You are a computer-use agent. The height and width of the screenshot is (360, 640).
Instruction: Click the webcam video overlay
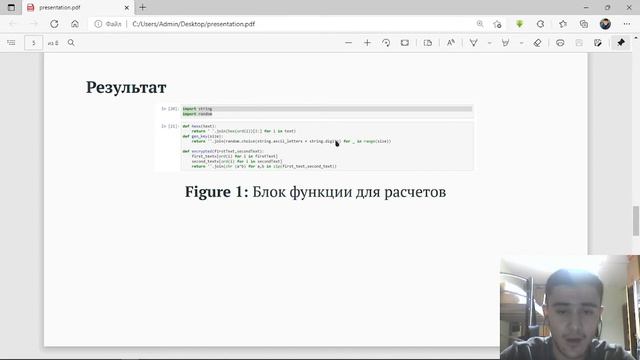tap(570, 307)
